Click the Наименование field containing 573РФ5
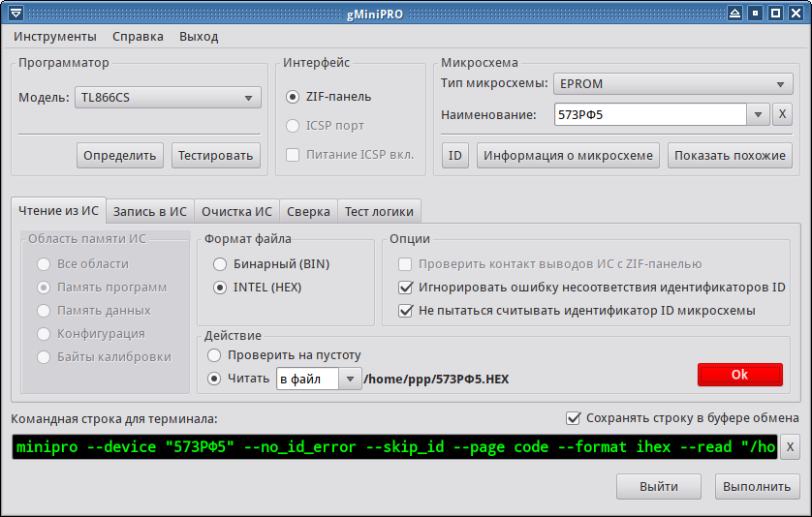The height and width of the screenshot is (517, 812). pyautogui.click(x=650, y=114)
